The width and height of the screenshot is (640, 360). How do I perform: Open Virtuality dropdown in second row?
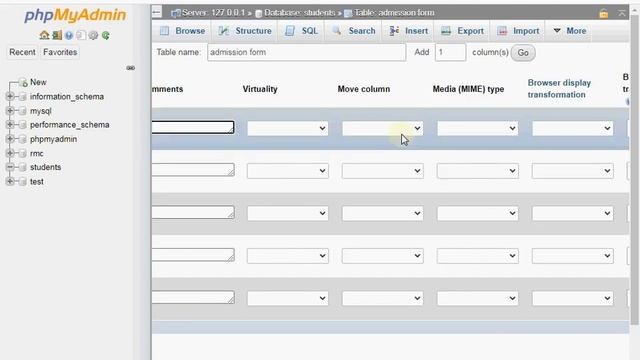tap(287, 171)
